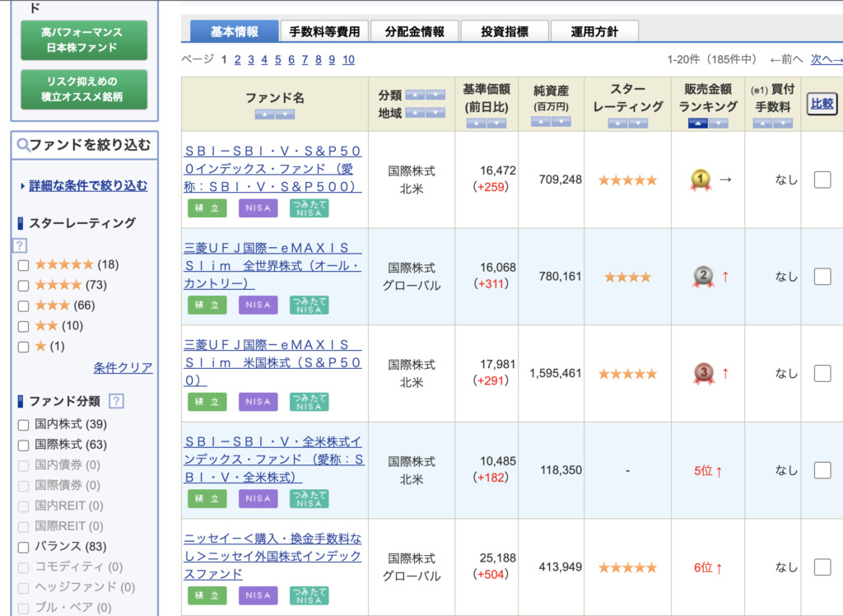Viewport: 843px width, 616px height.
Task: Sort net assets descending arrow
Action: tap(561, 122)
